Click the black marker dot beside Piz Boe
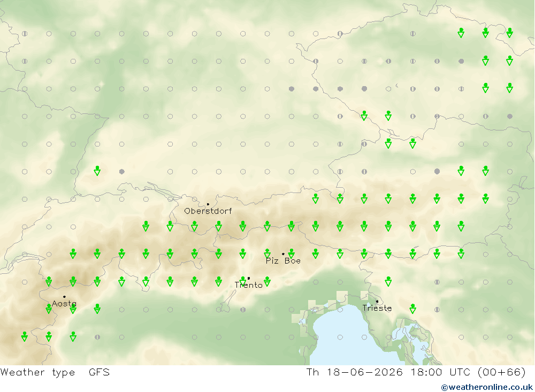Image resolution: width=535 pixels, height=392 pixels. [x=283, y=254]
